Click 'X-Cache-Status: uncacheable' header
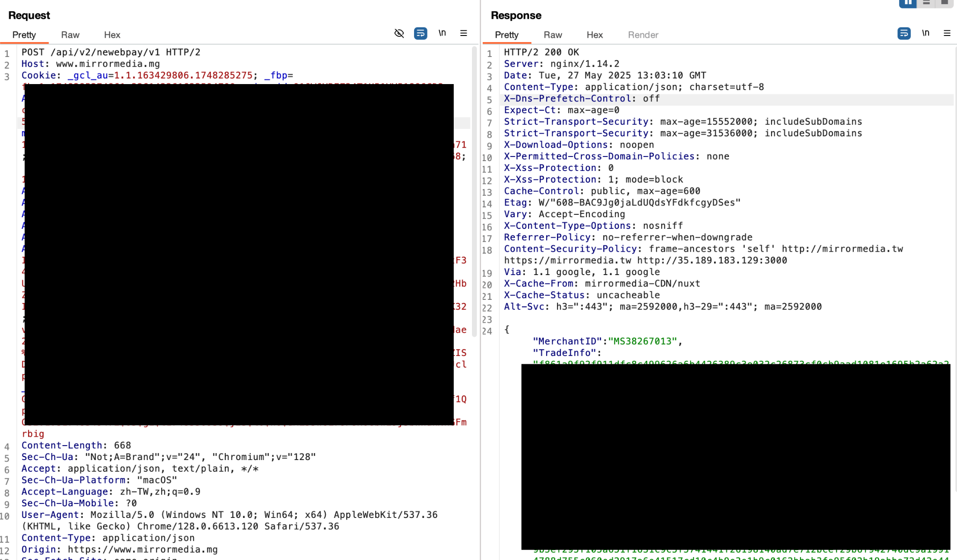 582,295
